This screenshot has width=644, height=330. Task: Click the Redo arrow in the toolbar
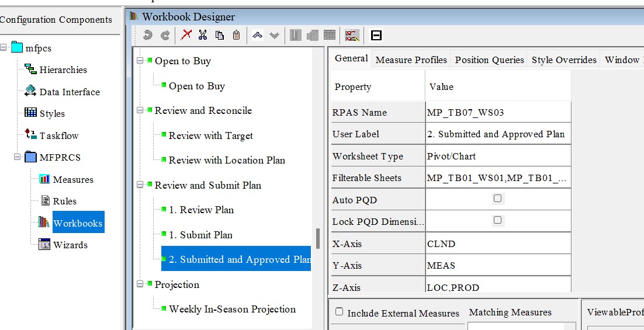165,35
